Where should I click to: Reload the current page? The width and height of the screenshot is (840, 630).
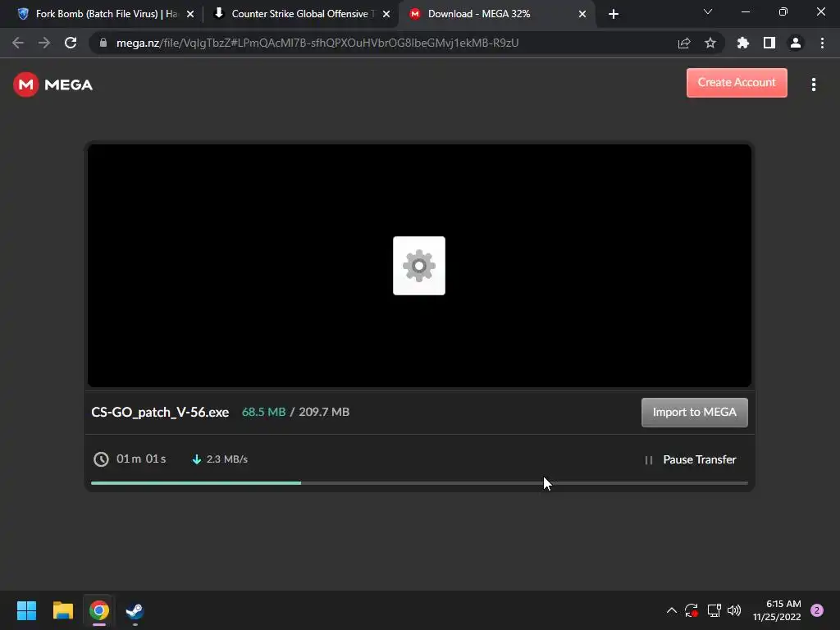click(x=71, y=43)
